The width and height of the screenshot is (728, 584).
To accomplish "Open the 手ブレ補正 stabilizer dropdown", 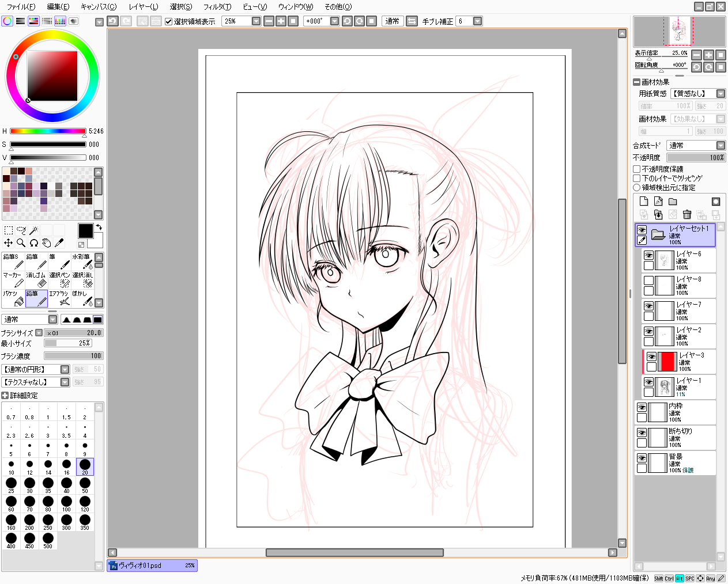I will click(x=477, y=21).
